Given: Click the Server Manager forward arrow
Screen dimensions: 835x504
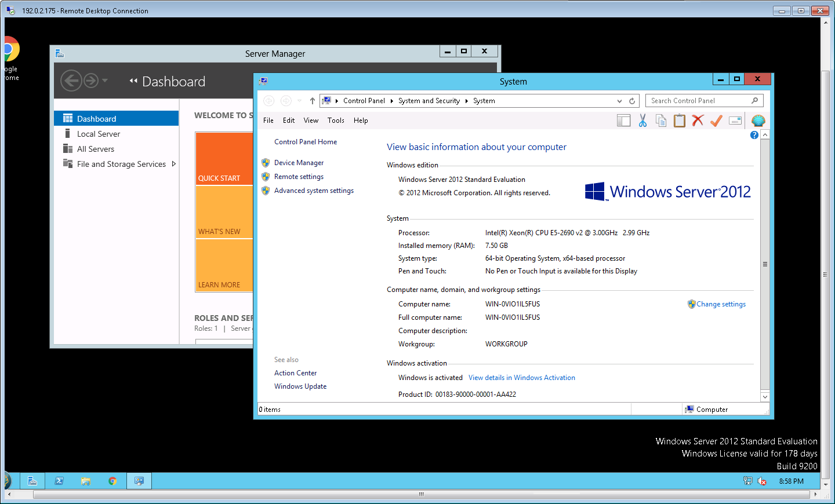Looking at the screenshot, I should pos(91,81).
